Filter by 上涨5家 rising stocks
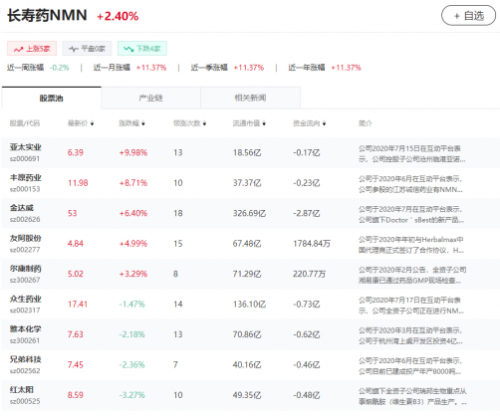Screen dimensions: 500x416 point(32,49)
